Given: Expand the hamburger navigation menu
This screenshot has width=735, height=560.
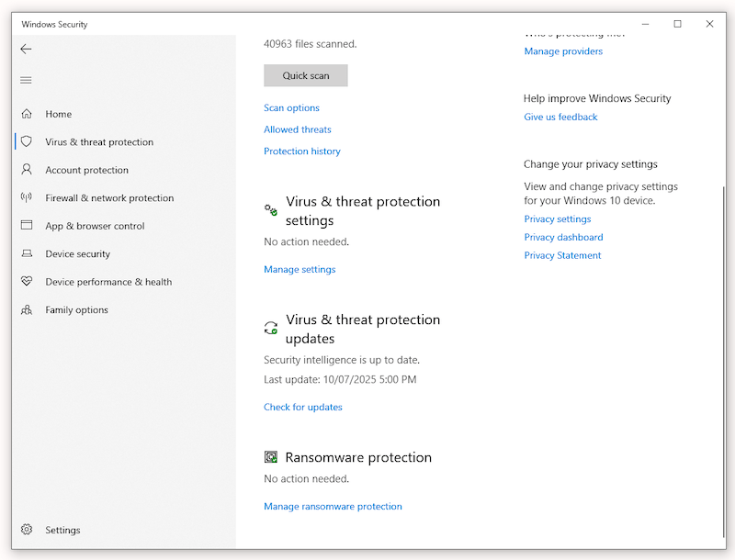Looking at the screenshot, I should point(26,81).
